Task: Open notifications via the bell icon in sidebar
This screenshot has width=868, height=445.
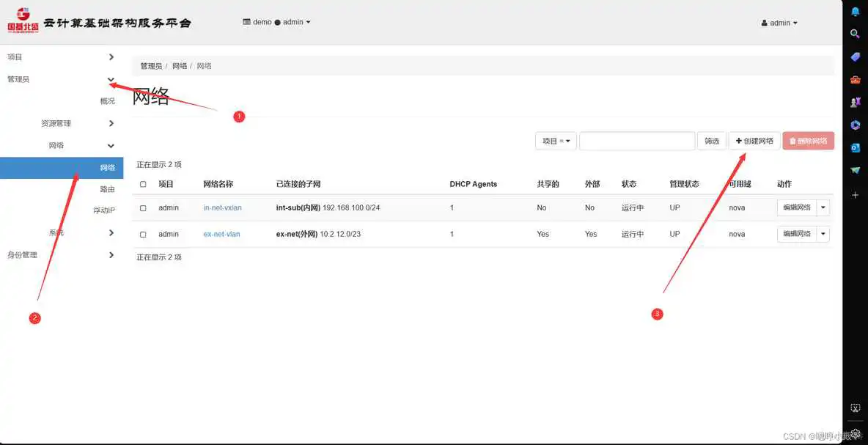Action: pos(855,10)
